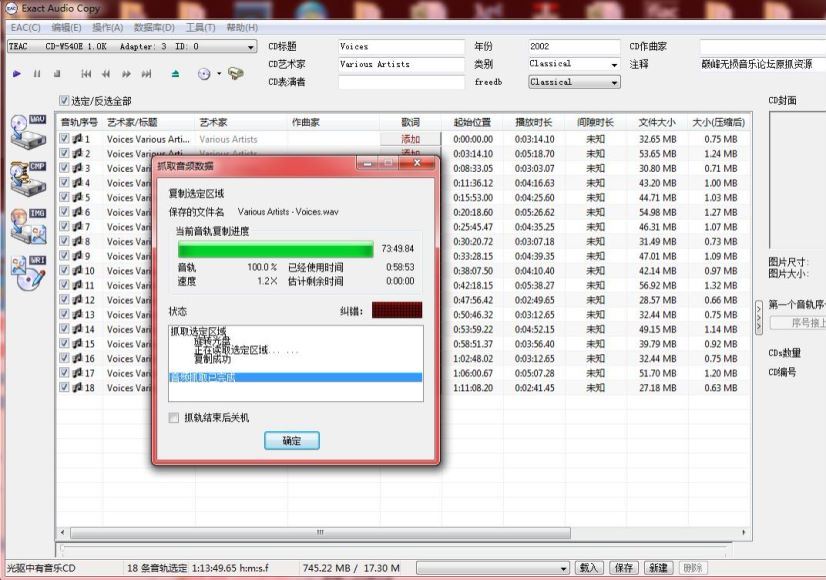Image resolution: width=826 pixels, height=580 pixels.
Task: Open the Help (H) menu
Action: [x=242, y=27]
